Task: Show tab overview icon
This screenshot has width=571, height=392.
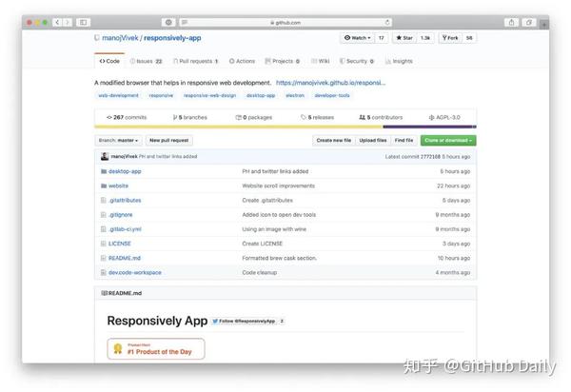Action: coord(529,23)
